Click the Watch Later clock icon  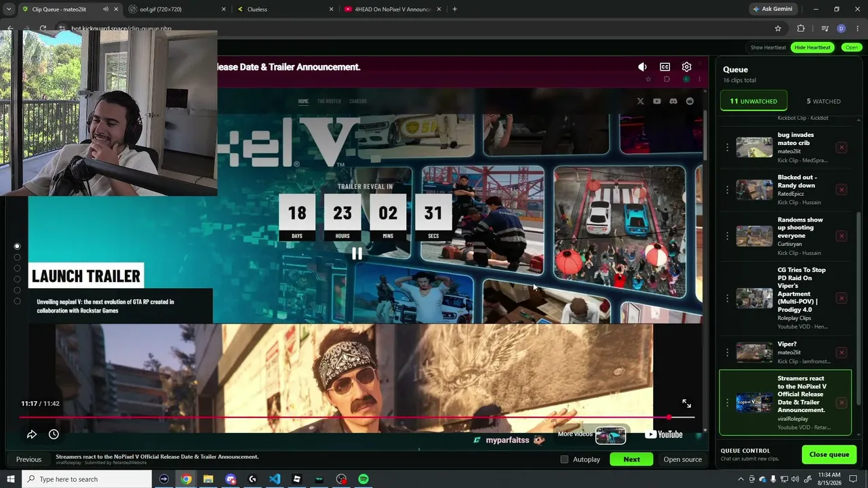click(54, 434)
